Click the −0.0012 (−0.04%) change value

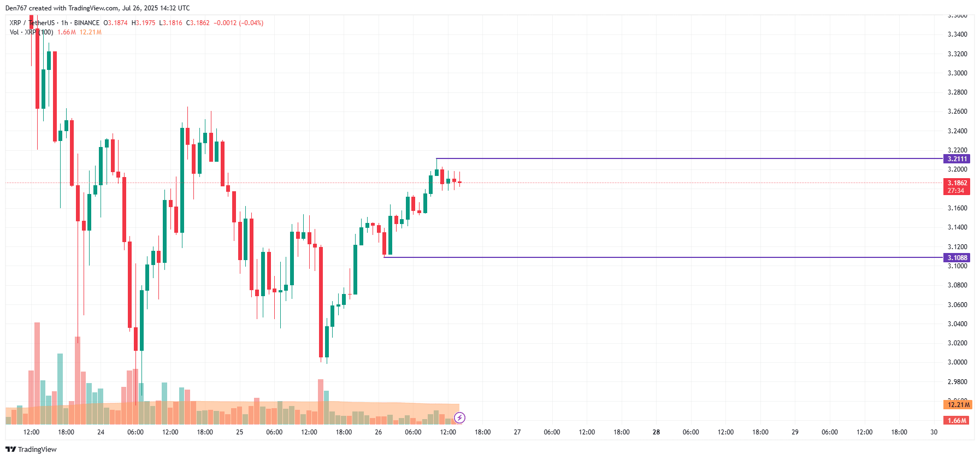point(239,23)
